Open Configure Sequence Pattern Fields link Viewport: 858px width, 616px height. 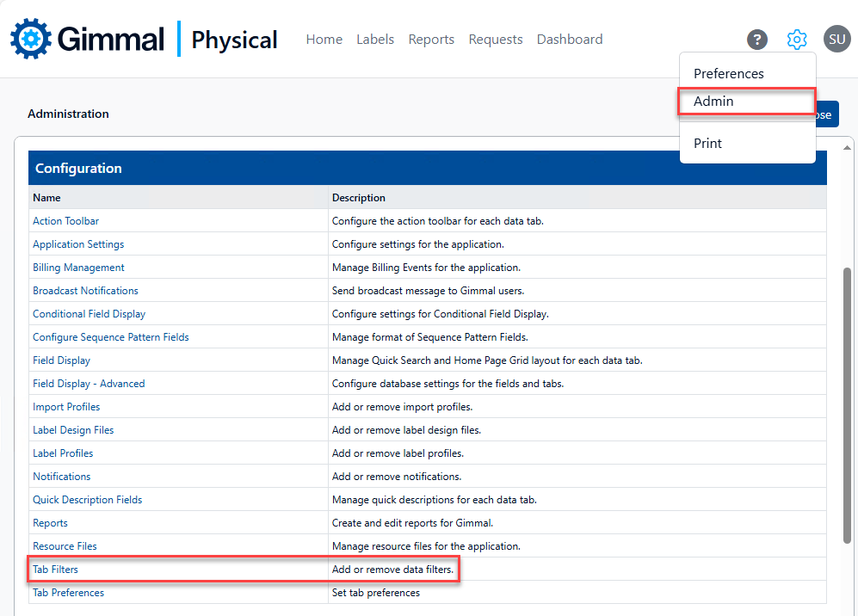point(110,337)
